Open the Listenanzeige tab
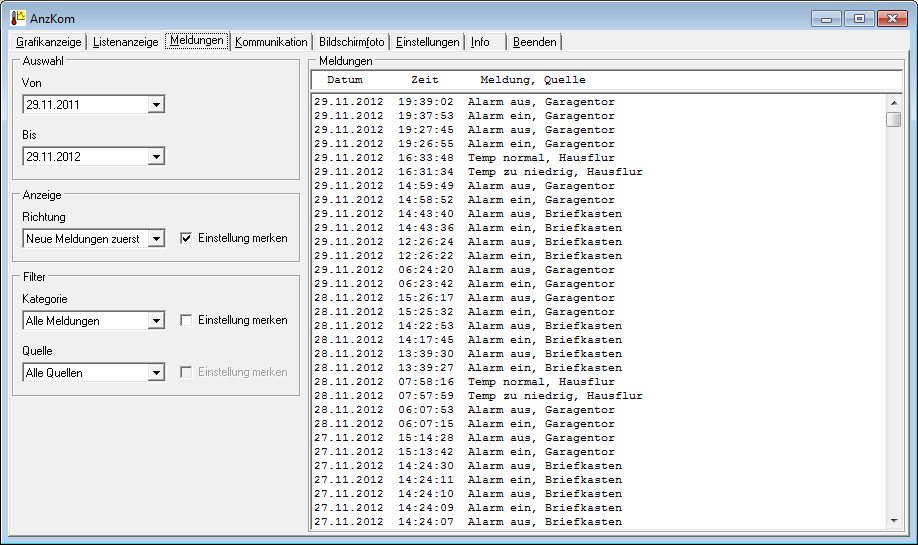The height and width of the screenshot is (545, 918). [x=125, y=42]
